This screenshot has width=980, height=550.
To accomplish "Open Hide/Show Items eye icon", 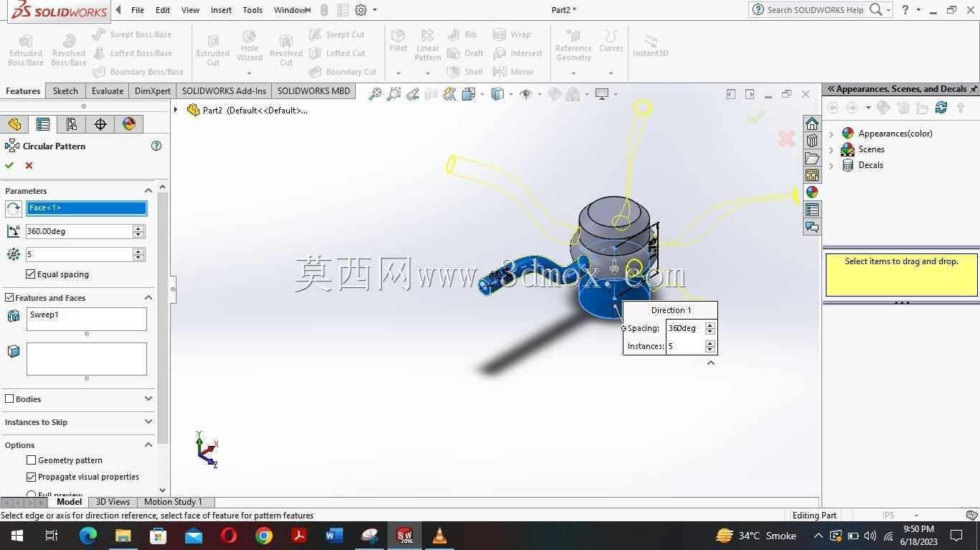I will pos(526,94).
